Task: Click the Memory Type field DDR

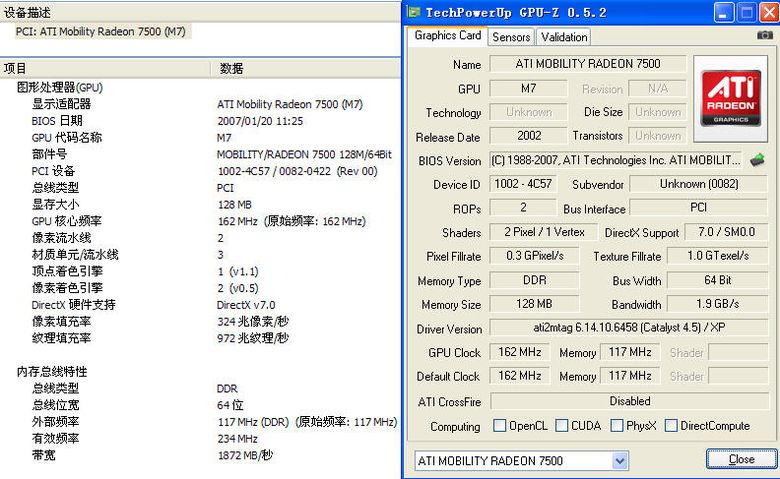Action: pos(534,280)
